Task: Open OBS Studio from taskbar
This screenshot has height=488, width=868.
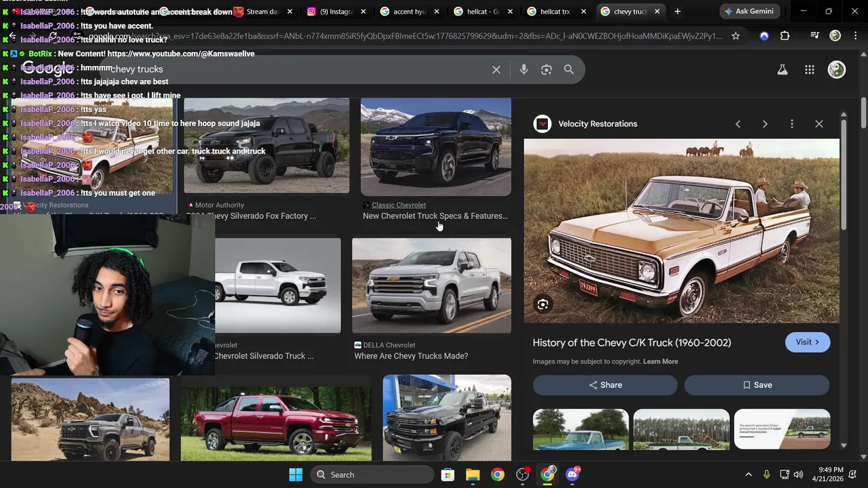Action: tap(522, 474)
